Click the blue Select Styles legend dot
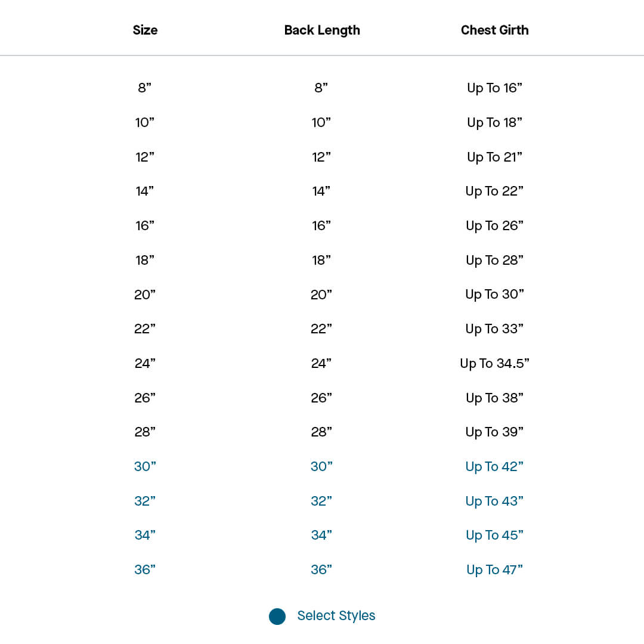The image size is (644, 644). coord(277,617)
